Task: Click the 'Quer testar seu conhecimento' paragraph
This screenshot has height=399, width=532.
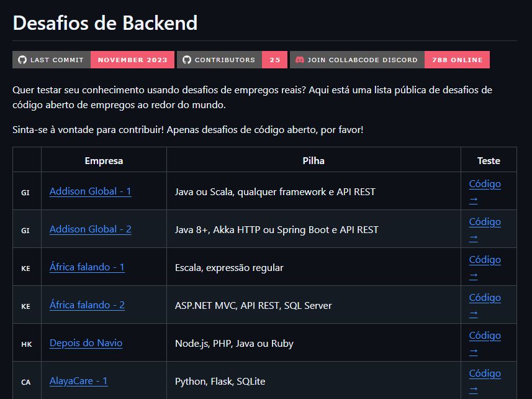Action: point(252,97)
